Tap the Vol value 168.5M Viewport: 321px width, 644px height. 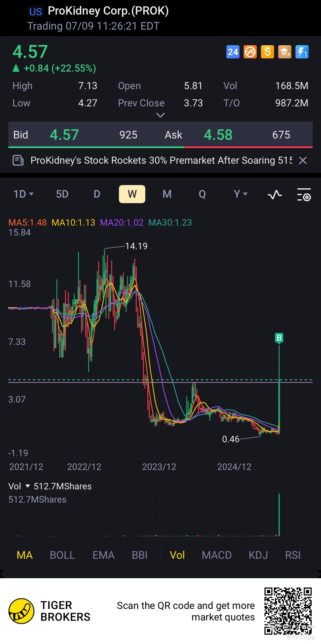292,86
